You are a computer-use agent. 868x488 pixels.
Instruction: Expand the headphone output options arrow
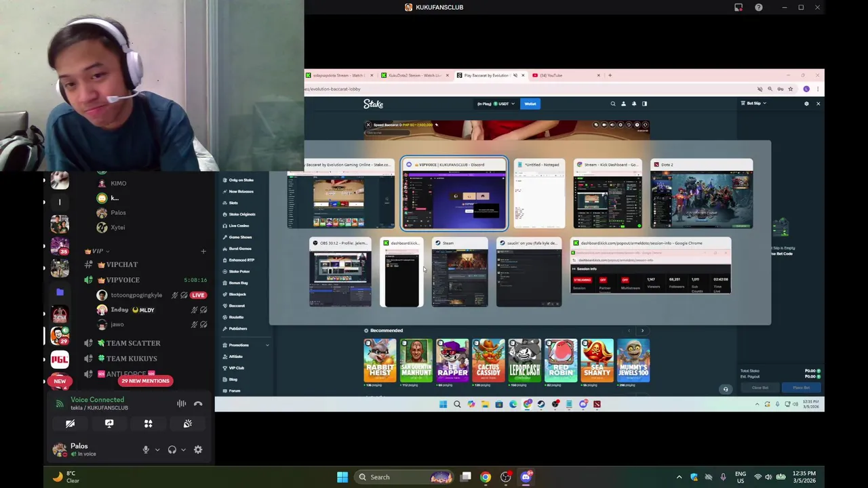[183, 449]
